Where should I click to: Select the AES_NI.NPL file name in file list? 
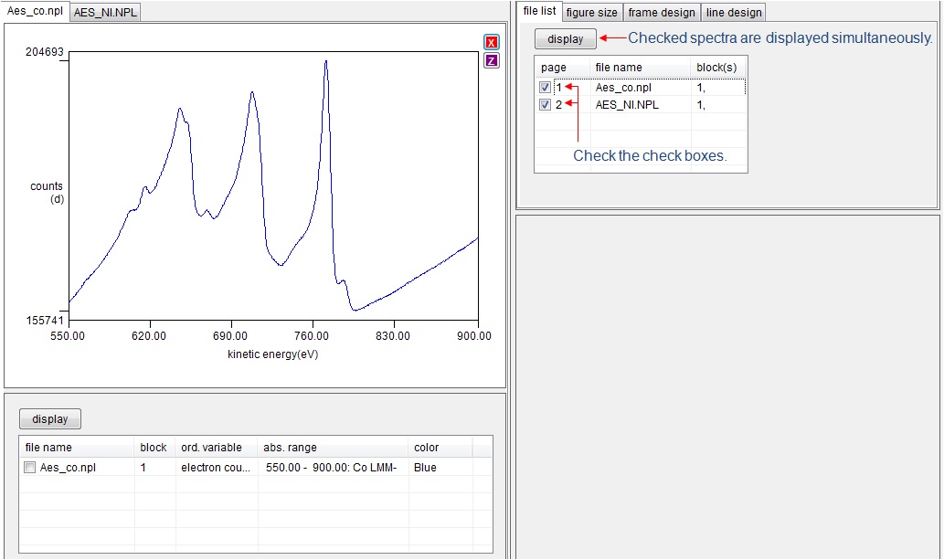tap(627, 105)
